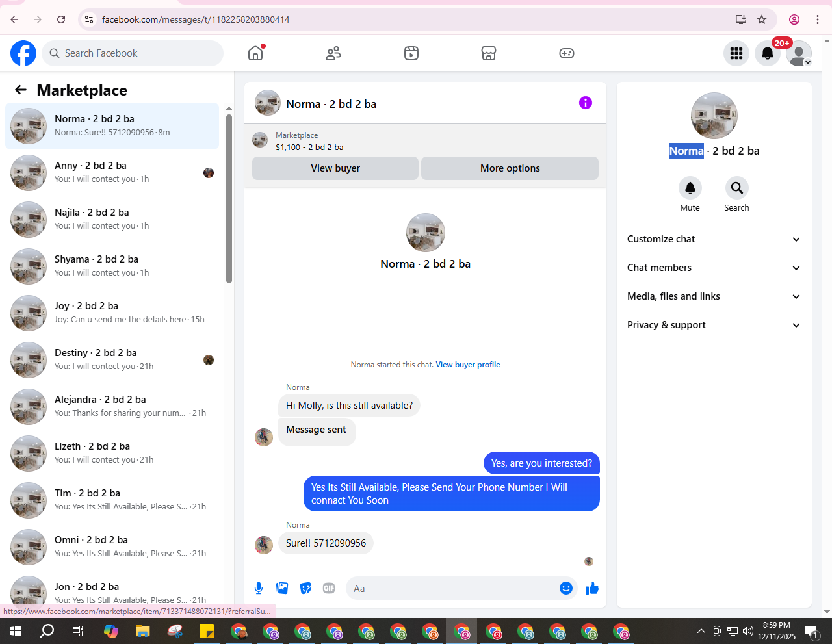Choose a GIF
Screen dimensions: 832x644
click(x=329, y=588)
